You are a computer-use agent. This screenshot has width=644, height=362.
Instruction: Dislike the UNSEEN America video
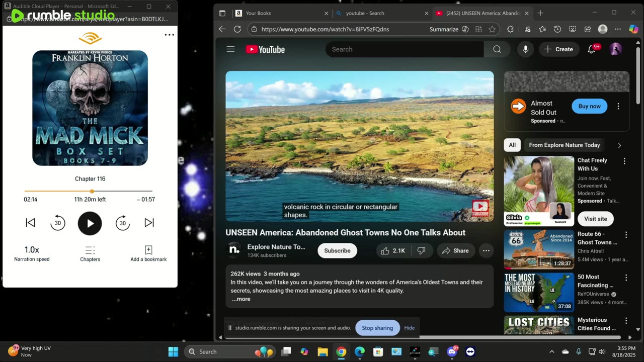(x=422, y=250)
